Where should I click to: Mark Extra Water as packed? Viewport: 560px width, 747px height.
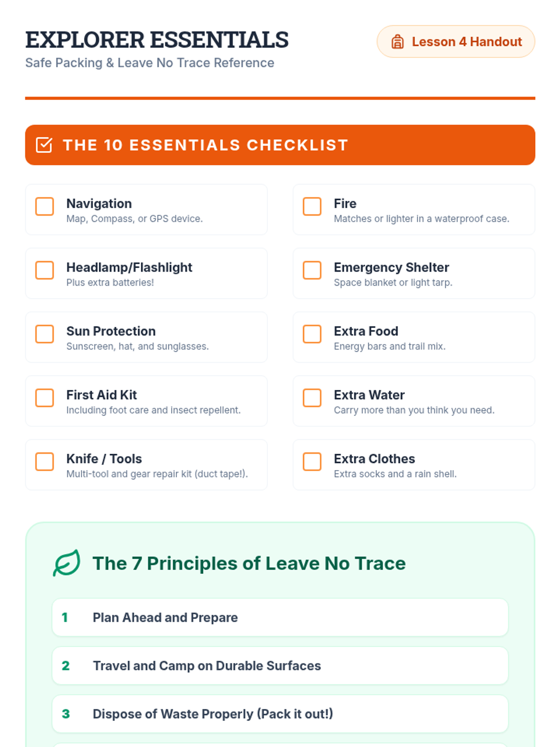[312, 398]
